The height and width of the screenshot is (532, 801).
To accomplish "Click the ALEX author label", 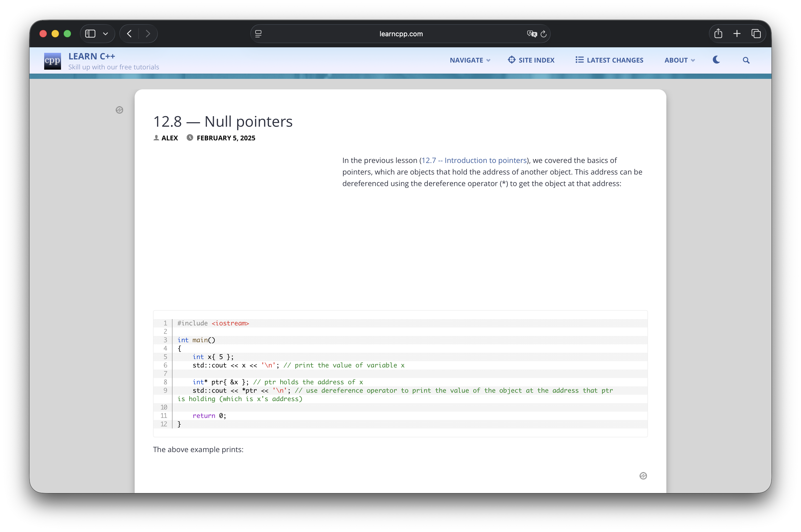I will (169, 138).
